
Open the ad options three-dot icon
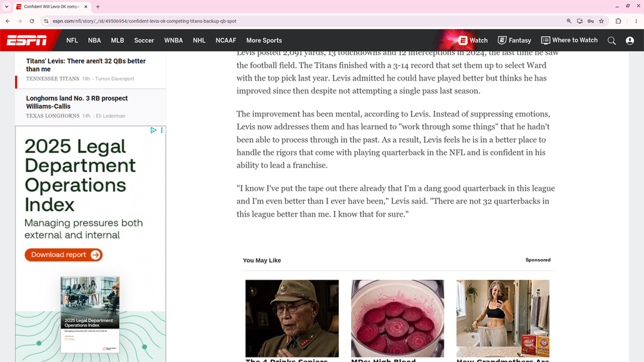[x=162, y=130]
